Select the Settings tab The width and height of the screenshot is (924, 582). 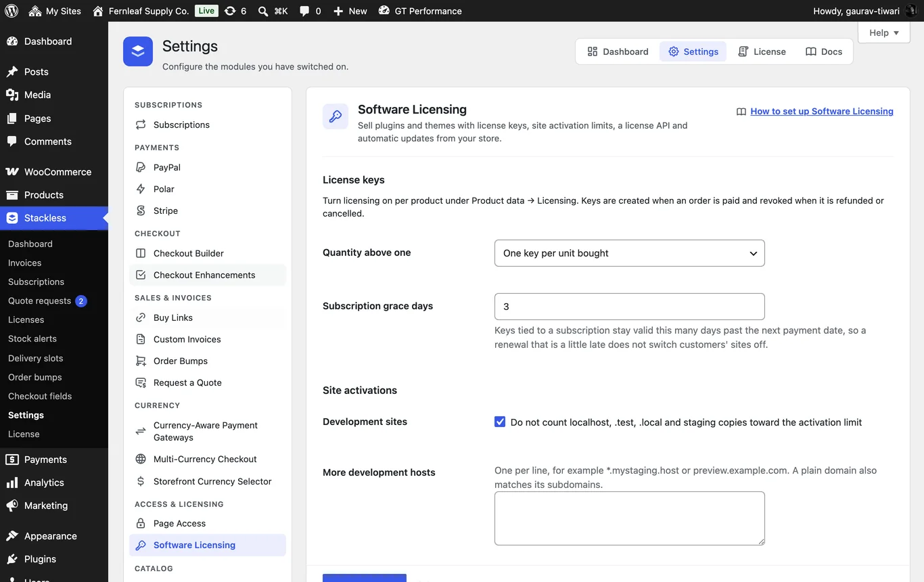(x=693, y=51)
